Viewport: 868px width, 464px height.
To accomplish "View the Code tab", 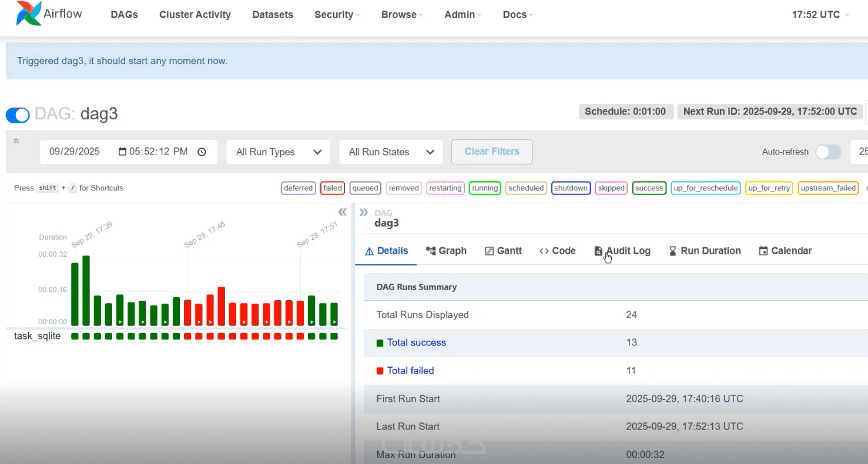I will pyautogui.click(x=557, y=251).
